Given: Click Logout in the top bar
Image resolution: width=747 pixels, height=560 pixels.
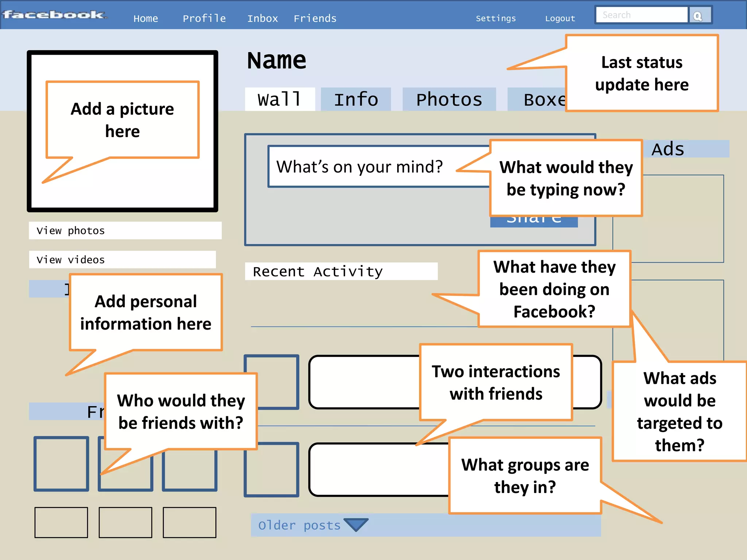Looking at the screenshot, I should point(560,19).
